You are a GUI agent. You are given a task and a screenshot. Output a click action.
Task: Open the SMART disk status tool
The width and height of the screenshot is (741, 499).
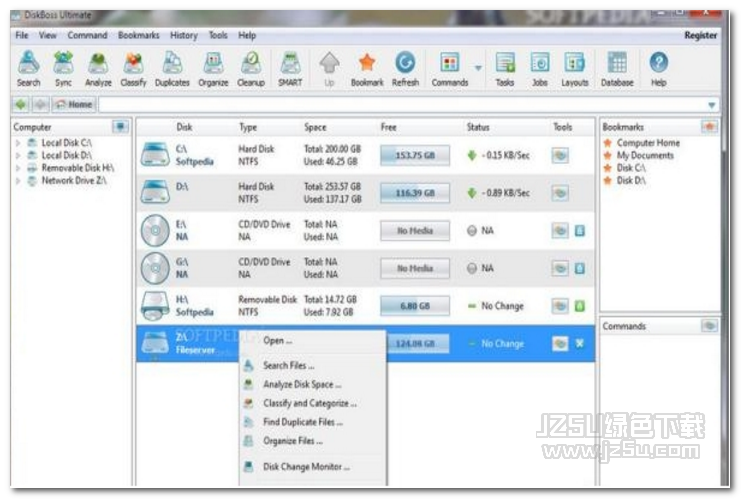pyautogui.click(x=290, y=69)
